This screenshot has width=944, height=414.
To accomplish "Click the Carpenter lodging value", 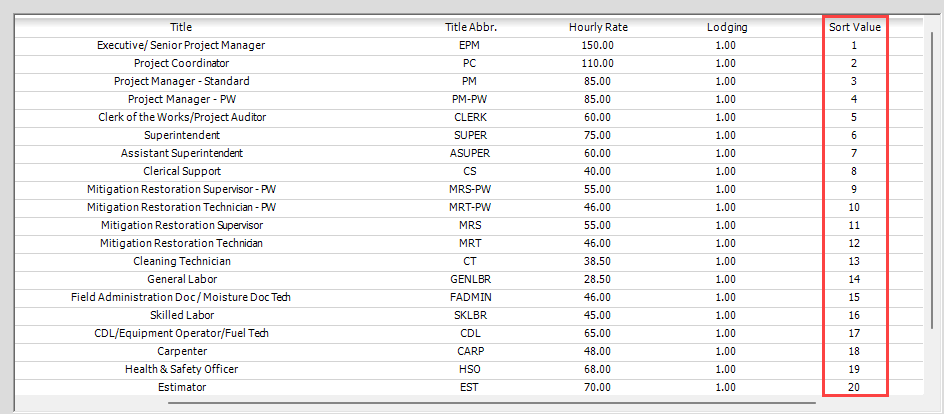I will [726, 351].
